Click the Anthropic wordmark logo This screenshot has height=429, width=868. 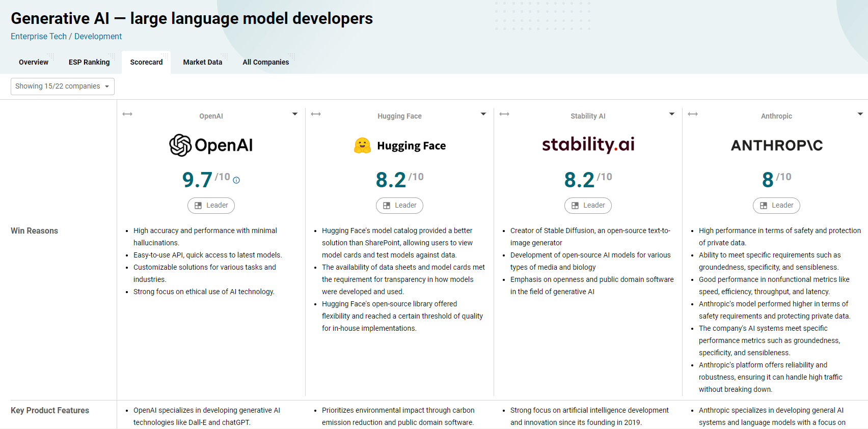[776, 146]
